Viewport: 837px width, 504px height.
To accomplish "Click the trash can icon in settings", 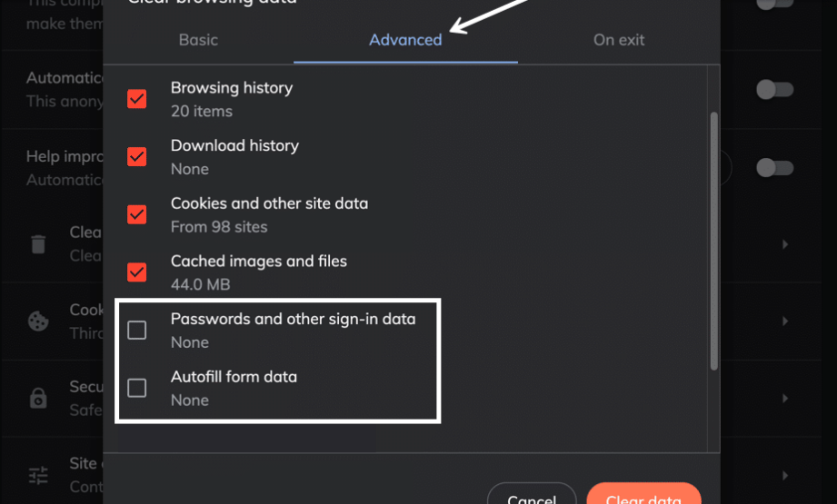I will click(38, 244).
